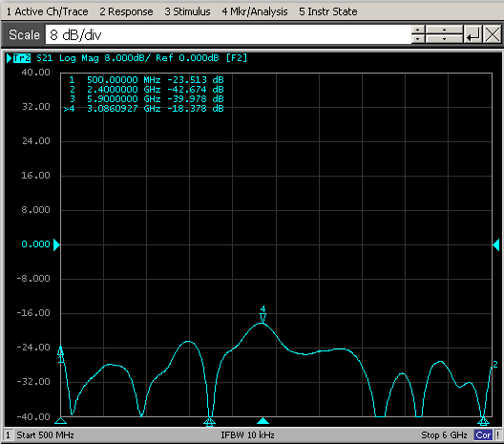This screenshot has height=444, width=504.
Task: Click the Start 500 MHz readout
Action: (x=45, y=435)
